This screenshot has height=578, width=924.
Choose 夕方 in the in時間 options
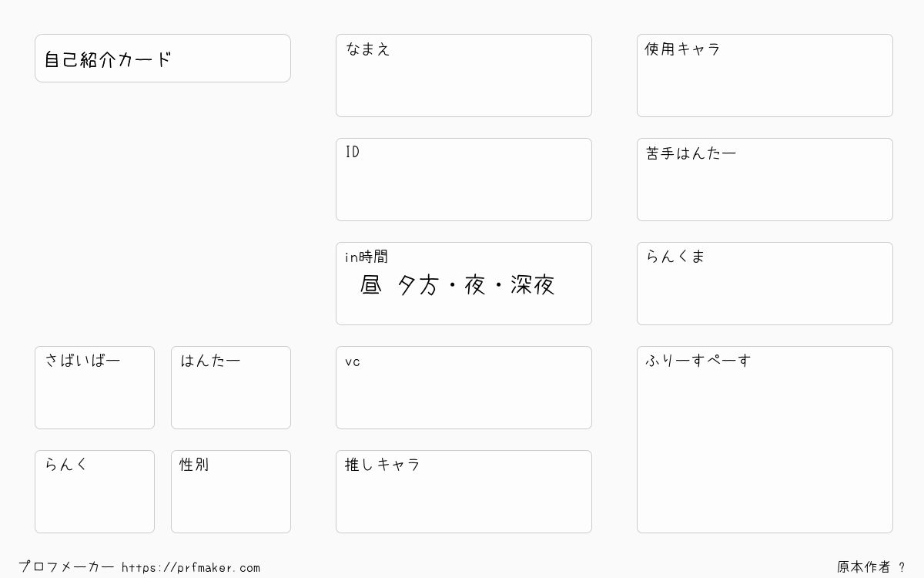point(418,285)
